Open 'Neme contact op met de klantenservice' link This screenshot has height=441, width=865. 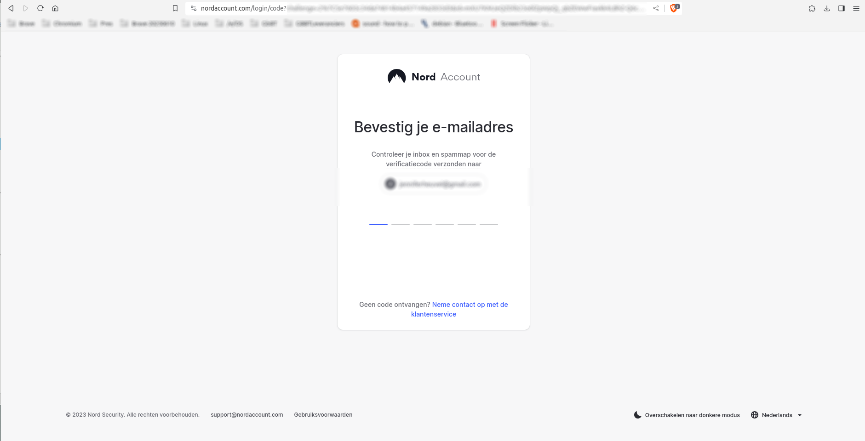(x=459, y=309)
